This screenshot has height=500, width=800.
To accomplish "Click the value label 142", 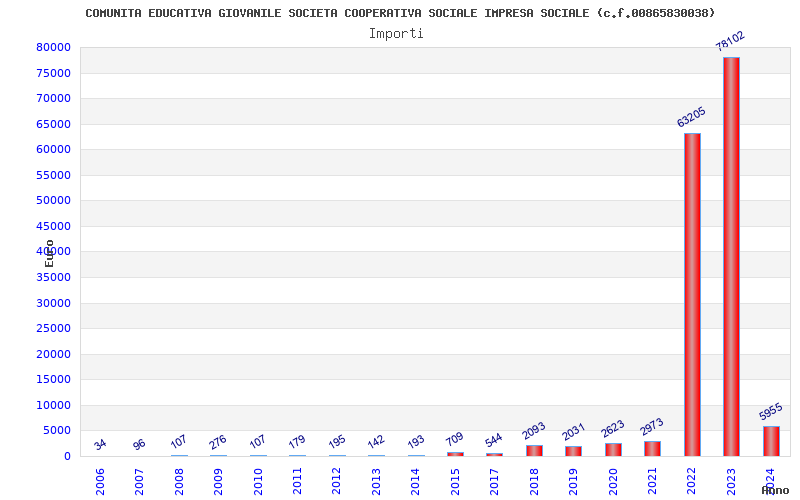I will pyautogui.click(x=376, y=441).
